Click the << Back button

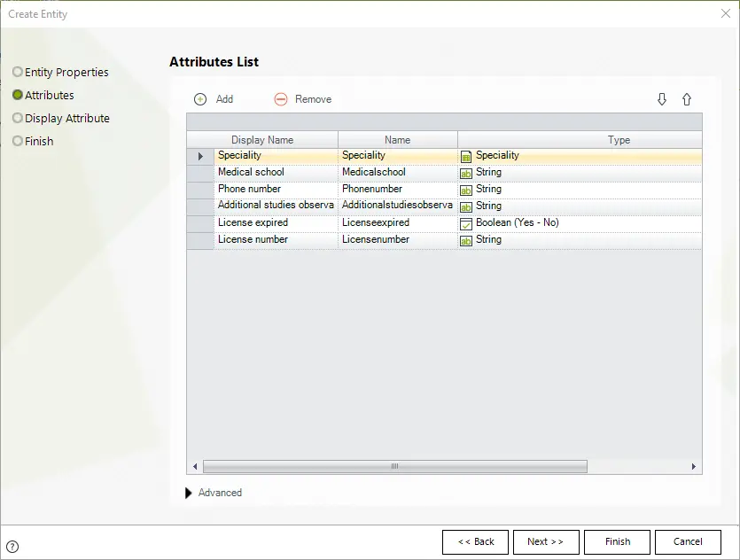(475, 542)
